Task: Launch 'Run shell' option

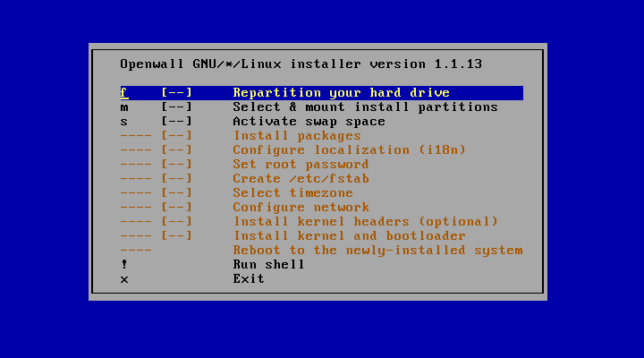Action: point(268,265)
